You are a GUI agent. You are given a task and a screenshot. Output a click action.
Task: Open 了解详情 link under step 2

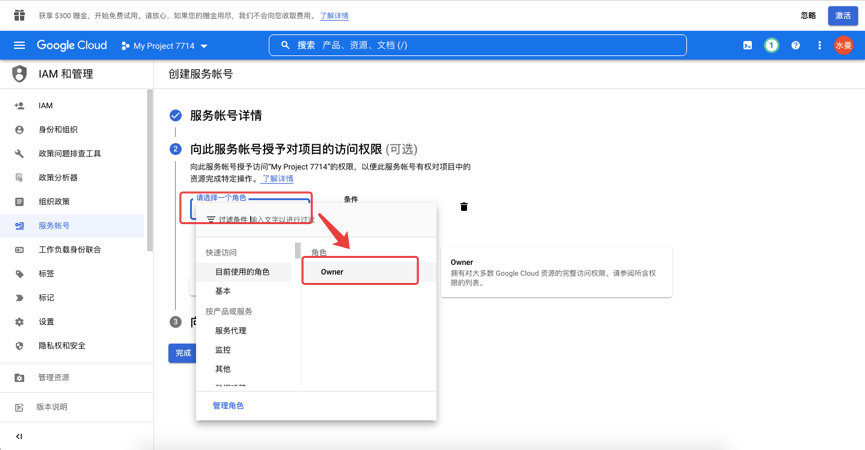pyautogui.click(x=277, y=179)
